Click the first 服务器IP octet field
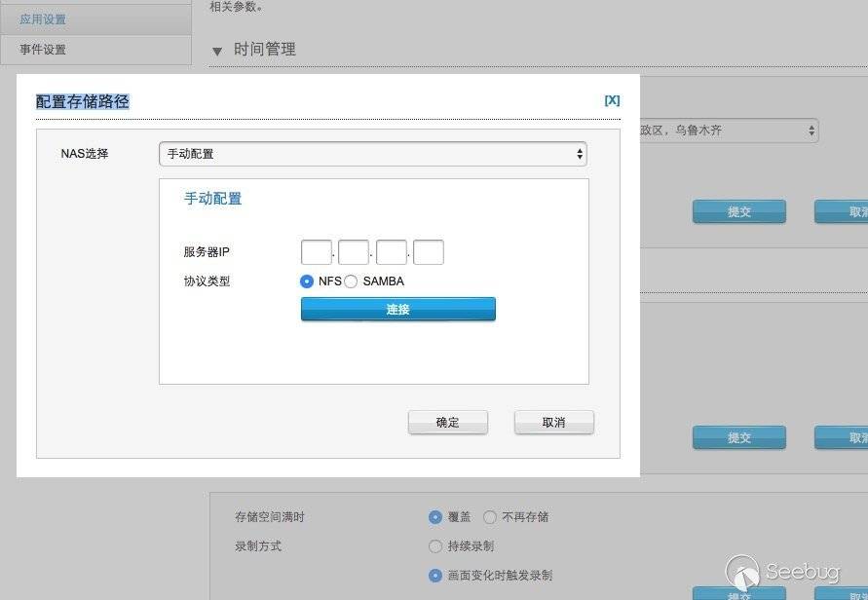The width and height of the screenshot is (868, 600). [316, 252]
